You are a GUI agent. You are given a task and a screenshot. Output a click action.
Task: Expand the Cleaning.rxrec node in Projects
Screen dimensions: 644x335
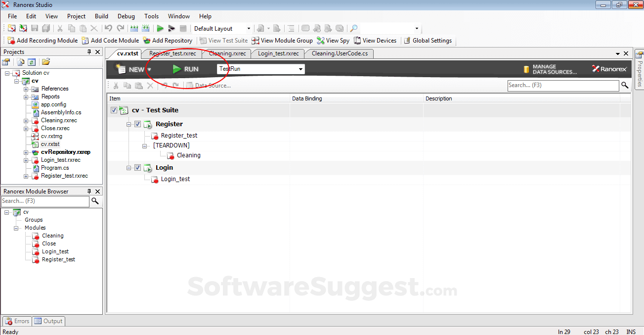(25, 120)
